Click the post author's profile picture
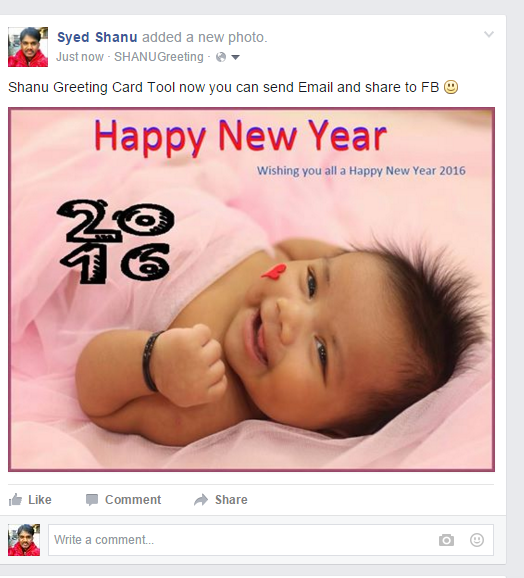Screen dimensions: 524x578 pos(28,47)
